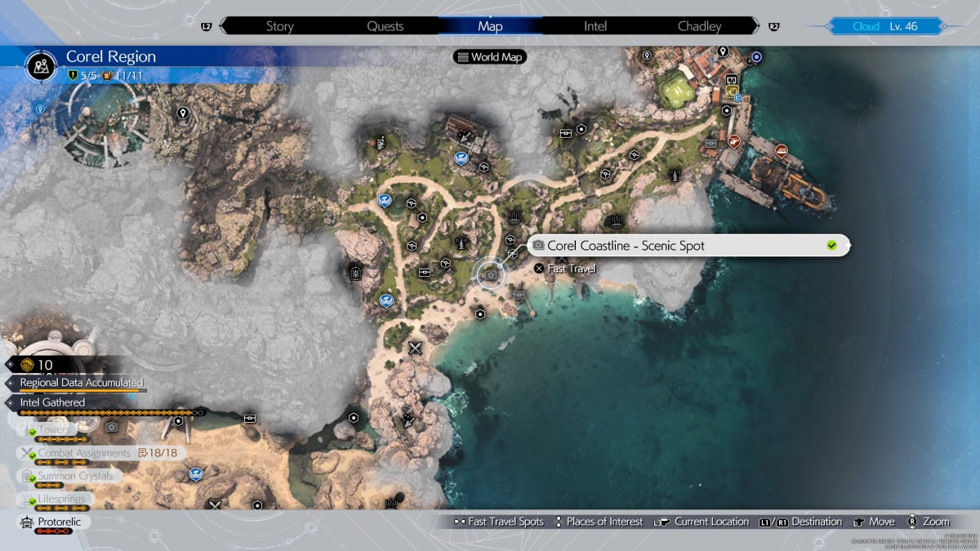Image resolution: width=980 pixels, height=551 pixels.
Task: Select crossed swords marker above the beach cove
Action: [x=415, y=348]
